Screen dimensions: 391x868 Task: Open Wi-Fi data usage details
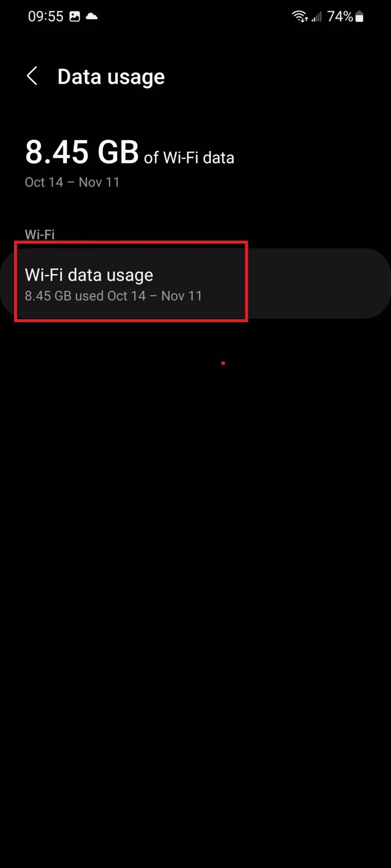195,283
